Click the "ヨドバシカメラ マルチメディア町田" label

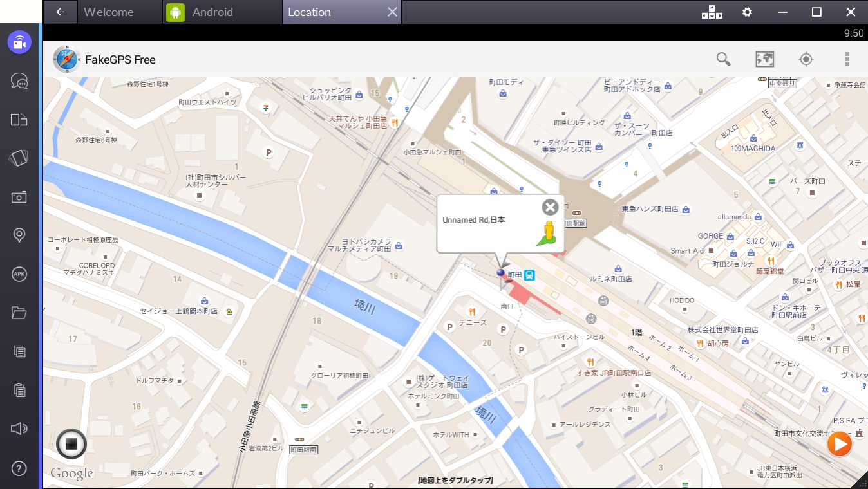(x=359, y=244)
